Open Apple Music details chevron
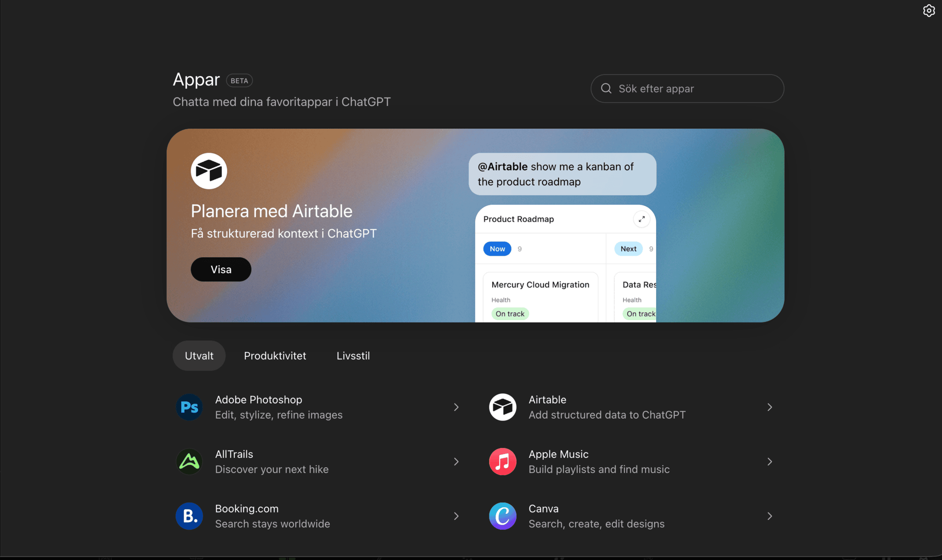Screen dimensions: 942x560 point(770,462)
